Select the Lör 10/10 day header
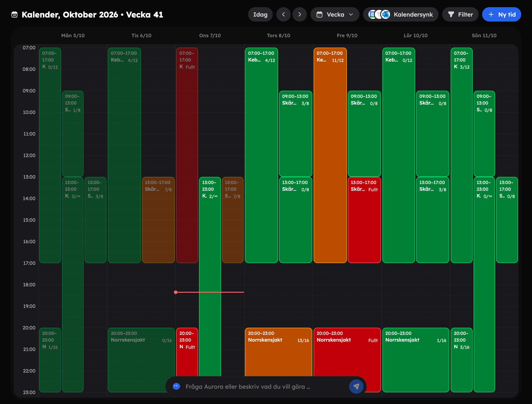 (x=415, y=35)
